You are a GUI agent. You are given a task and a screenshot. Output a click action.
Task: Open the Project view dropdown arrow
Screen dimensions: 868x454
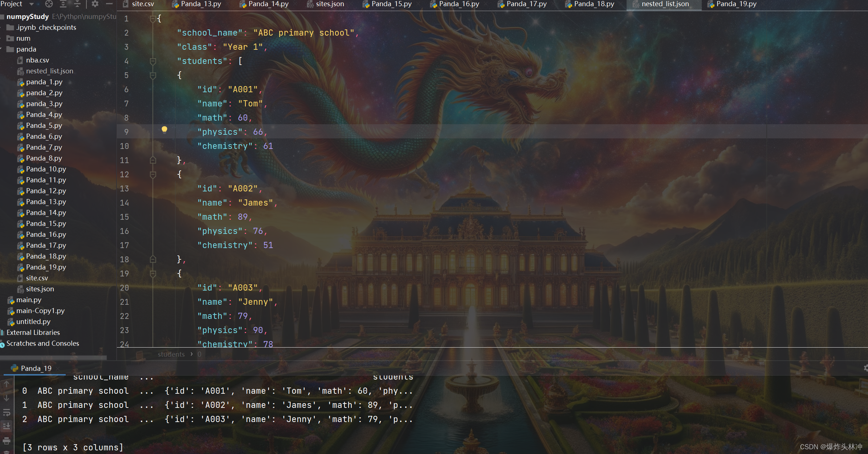click(x=32, y=4)
